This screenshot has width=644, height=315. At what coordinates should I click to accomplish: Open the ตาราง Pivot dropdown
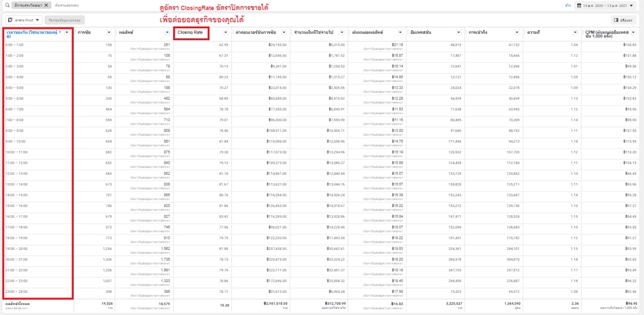[x=24, y=19]
